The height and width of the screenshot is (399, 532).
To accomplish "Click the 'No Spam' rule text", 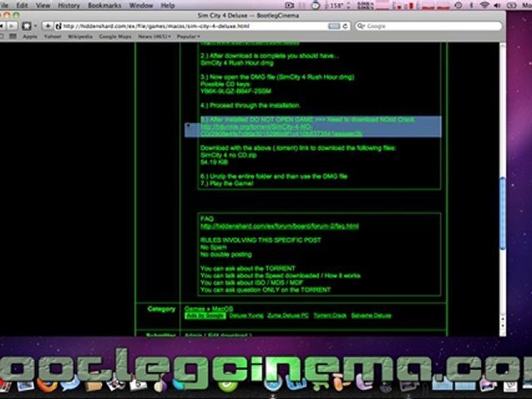I will (213, 247).
